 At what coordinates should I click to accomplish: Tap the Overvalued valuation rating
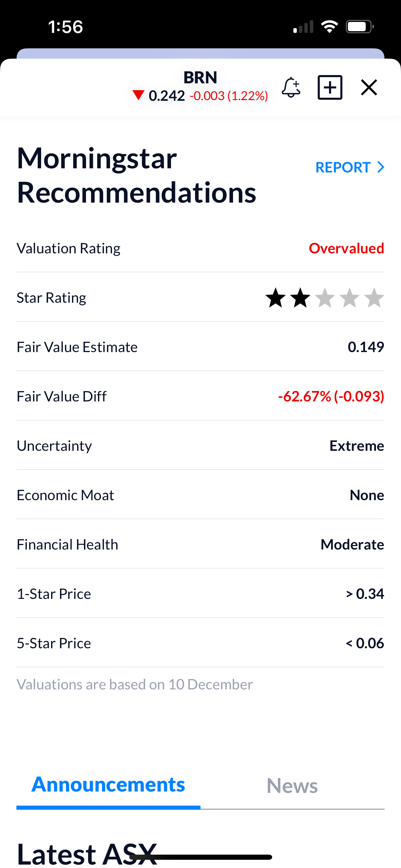click(346, 248)
